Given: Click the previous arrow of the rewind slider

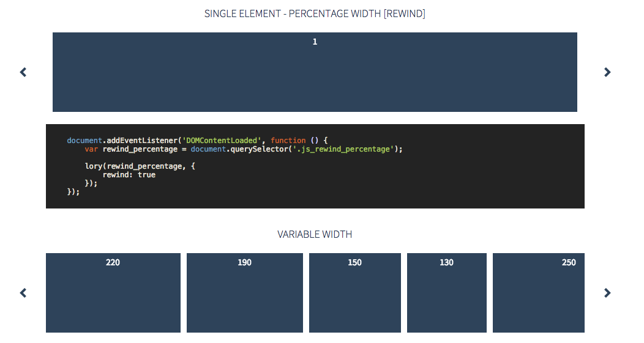Looking at the screenshot, I should pos(23,72).
